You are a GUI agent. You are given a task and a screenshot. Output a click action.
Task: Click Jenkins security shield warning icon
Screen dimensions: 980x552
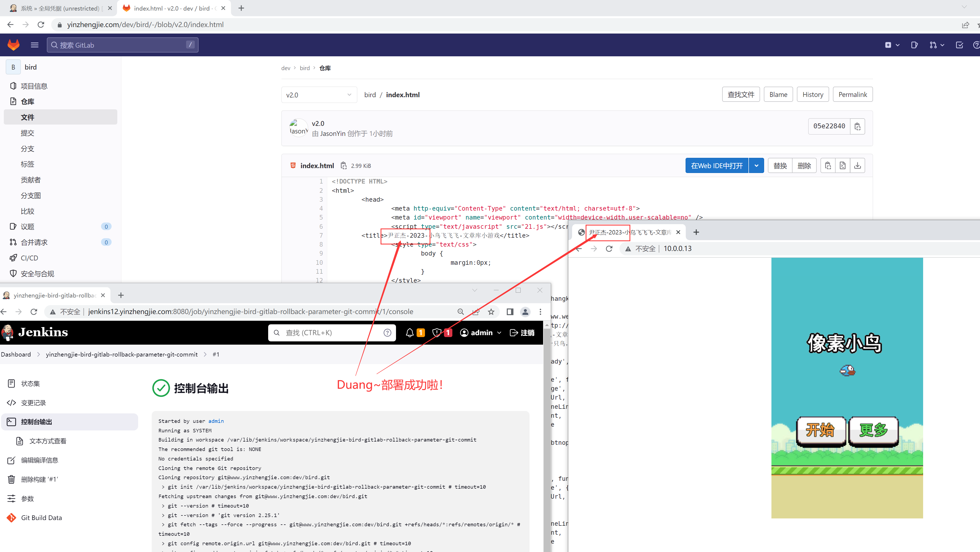pos(437,333)
